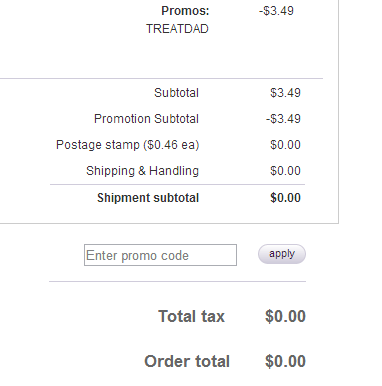382x386 pixels.
Task: Click the Shipping & Handling label
Action: (142, 171)
